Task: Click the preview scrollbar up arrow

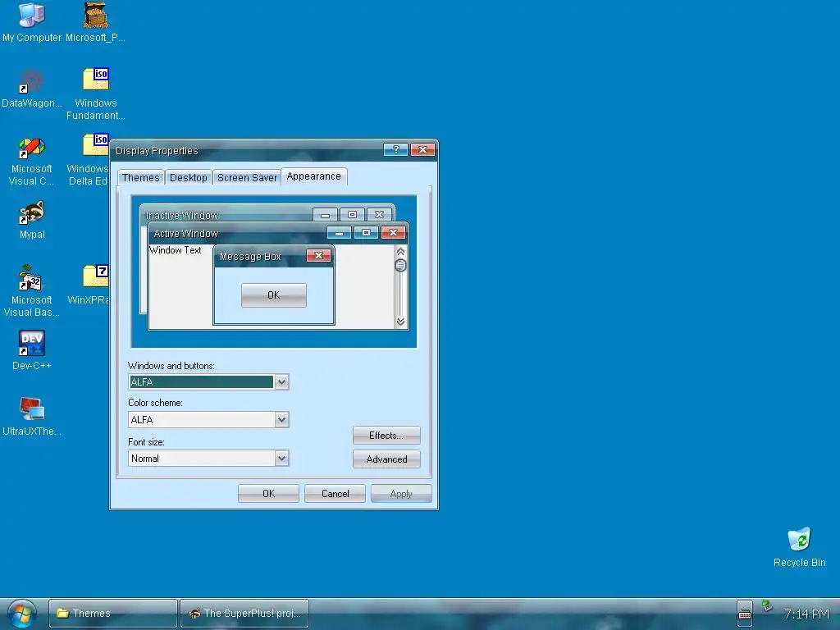Action: click(x=400, y=252)
